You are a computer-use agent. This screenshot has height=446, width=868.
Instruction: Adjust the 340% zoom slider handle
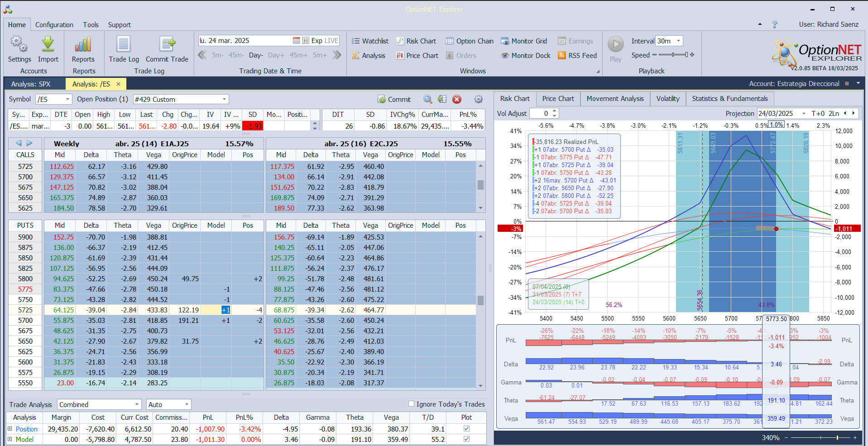(837, 437)
